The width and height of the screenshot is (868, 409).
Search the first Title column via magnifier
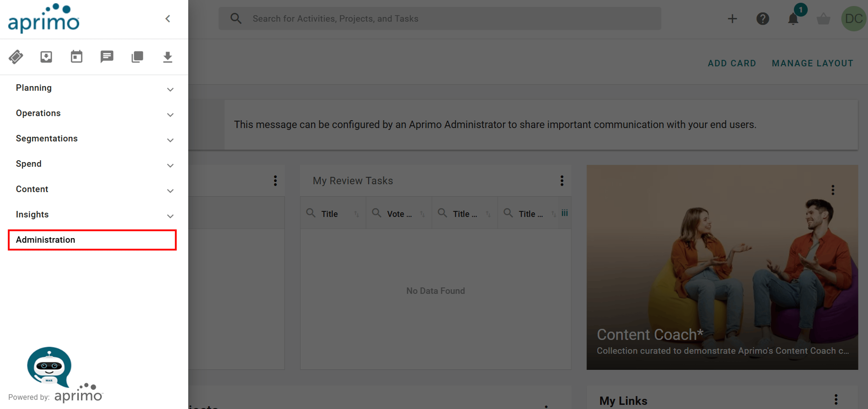point(311,213)
